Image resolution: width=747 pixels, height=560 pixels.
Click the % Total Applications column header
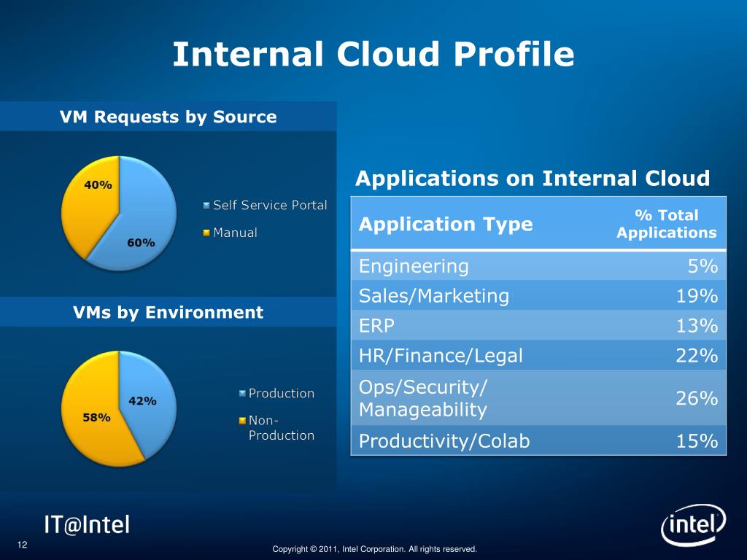[667, 224]
